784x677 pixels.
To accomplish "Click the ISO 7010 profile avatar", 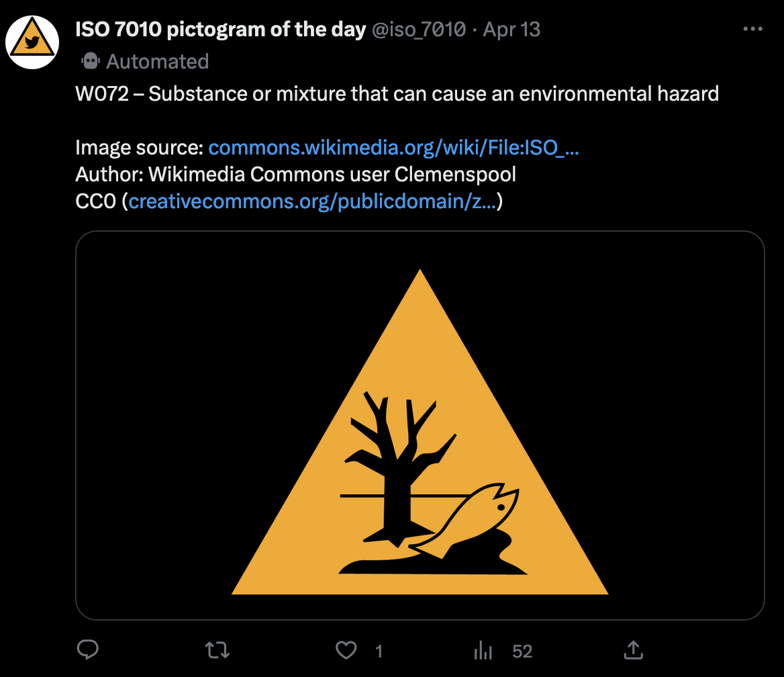I will (32, 42).
